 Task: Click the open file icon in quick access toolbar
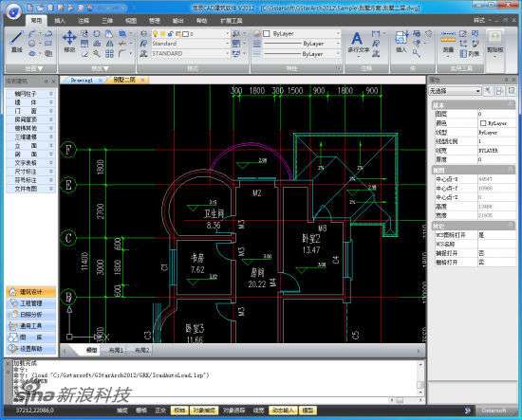(40, 8)
